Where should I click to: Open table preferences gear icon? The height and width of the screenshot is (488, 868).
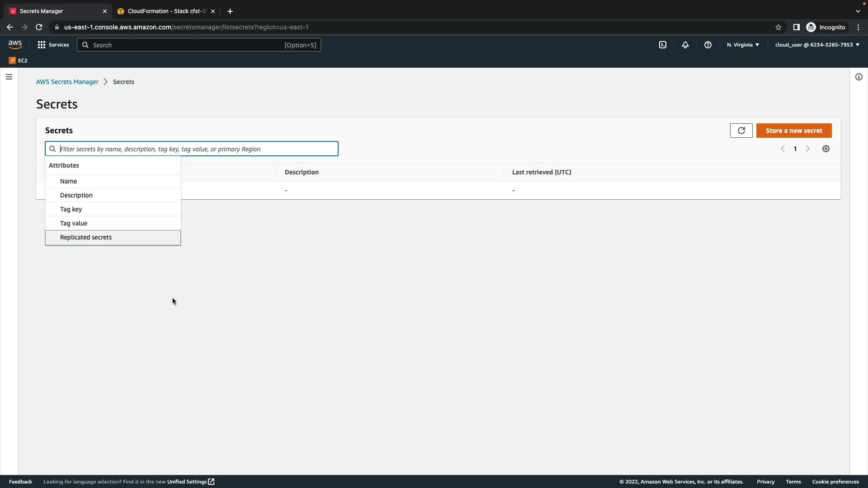(826, 149)
